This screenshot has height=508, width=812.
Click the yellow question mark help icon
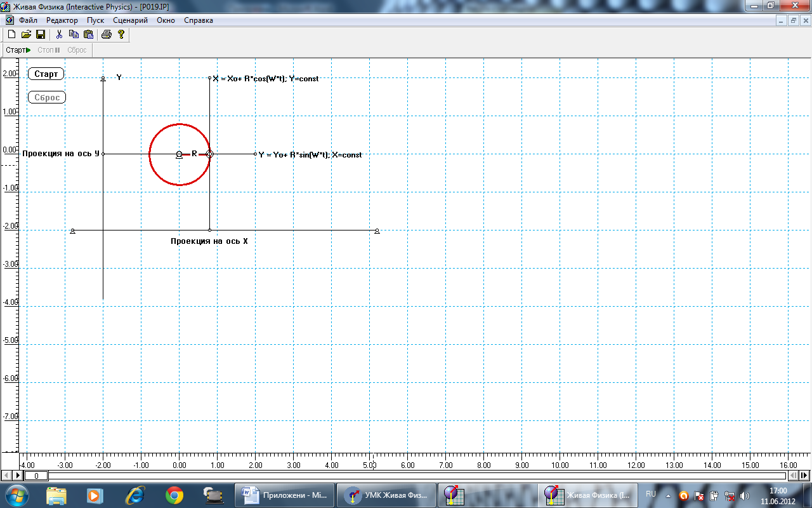[x=121, y=34]
